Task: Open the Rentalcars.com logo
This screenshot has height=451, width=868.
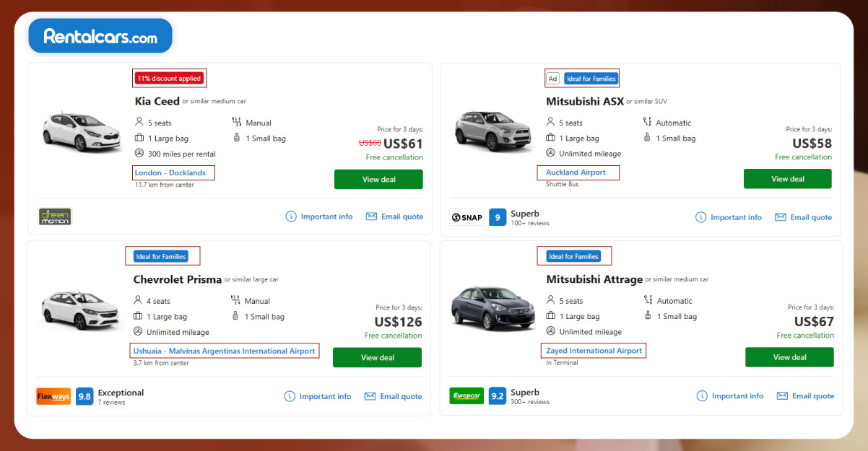Action: 100,35
